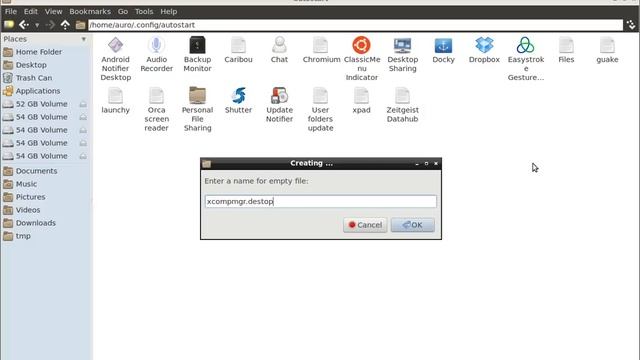Select the Personal File Sharing icon
This screenshot has height=360, width=640.
point(198,96)
